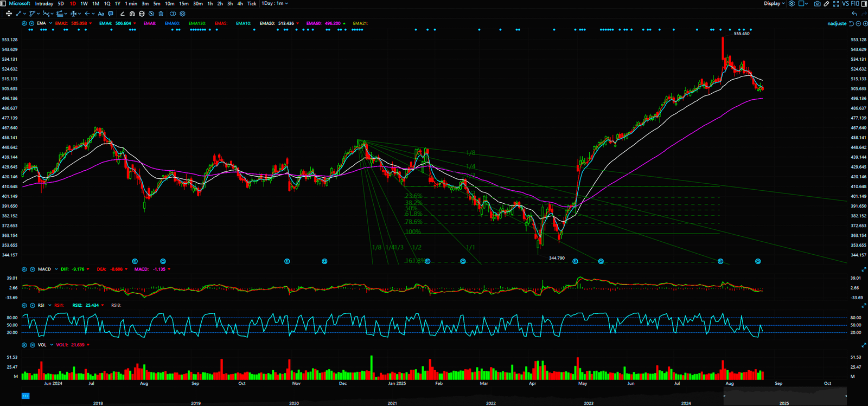Click the comment bubble annotation tool
The height and width of the screenshot is (406, 868).
tap(111, 14)
